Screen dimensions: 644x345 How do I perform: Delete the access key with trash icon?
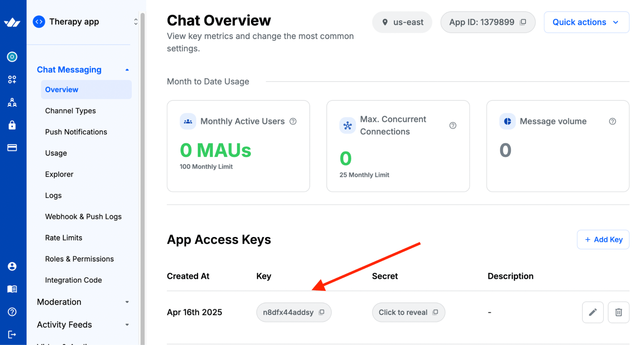[618, 312]
